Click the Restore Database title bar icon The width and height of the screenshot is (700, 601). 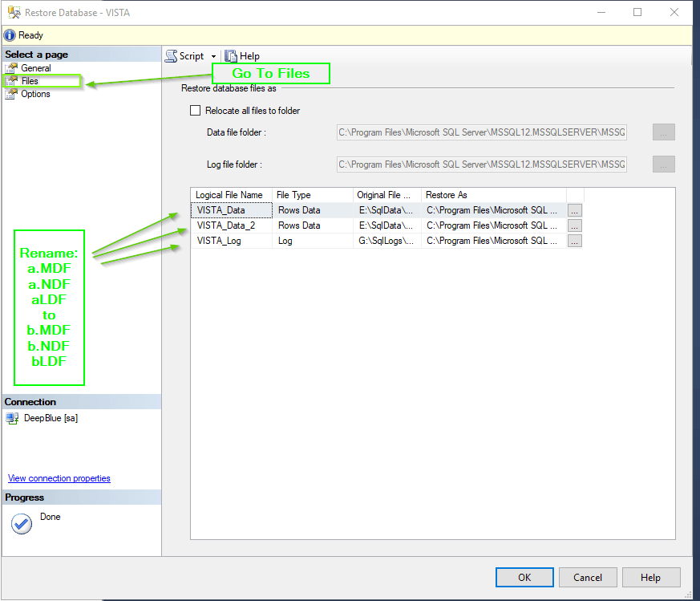coord(13,12)
